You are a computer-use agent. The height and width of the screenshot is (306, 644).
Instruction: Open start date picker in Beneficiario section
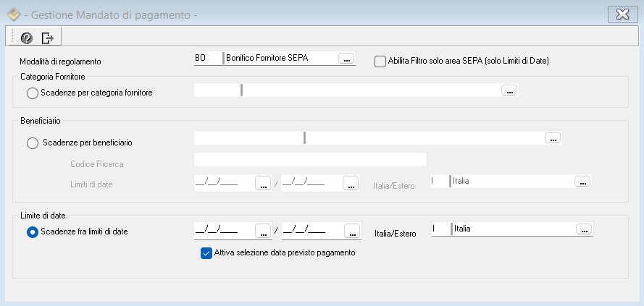tap(263, 184)
